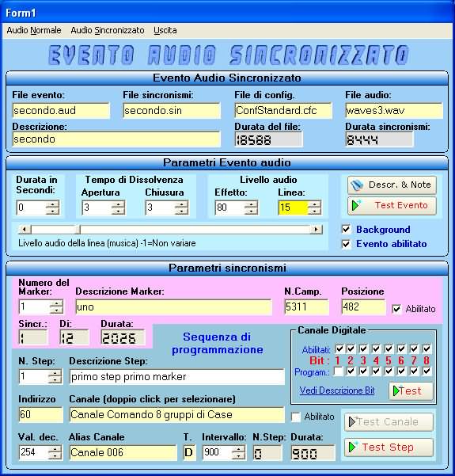This screenshot has width=455, height=476.
Task: Click the Descr. & Note button icon
Action: [356, 185]
